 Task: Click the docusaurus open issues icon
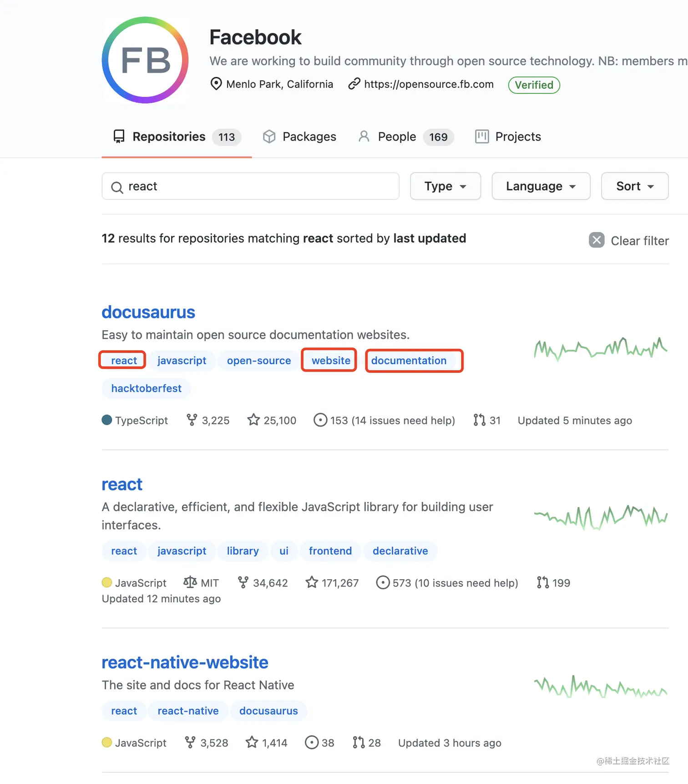click(320, 420)
